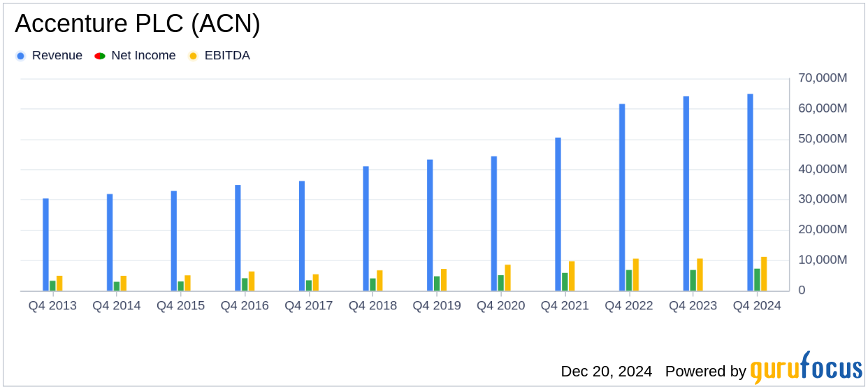Screen dimensions: 868x389
Task: Click the blue Revenue legend dot
Action: tap(20, 56)
